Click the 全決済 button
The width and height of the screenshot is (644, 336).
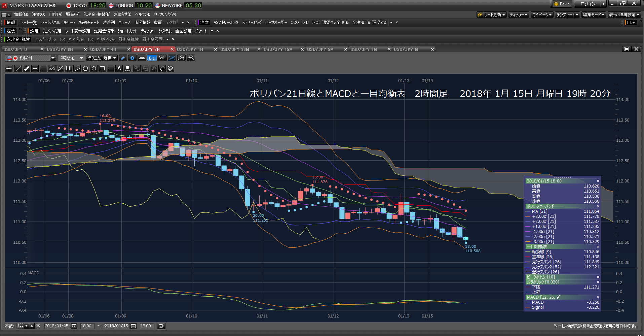[358, 23]
